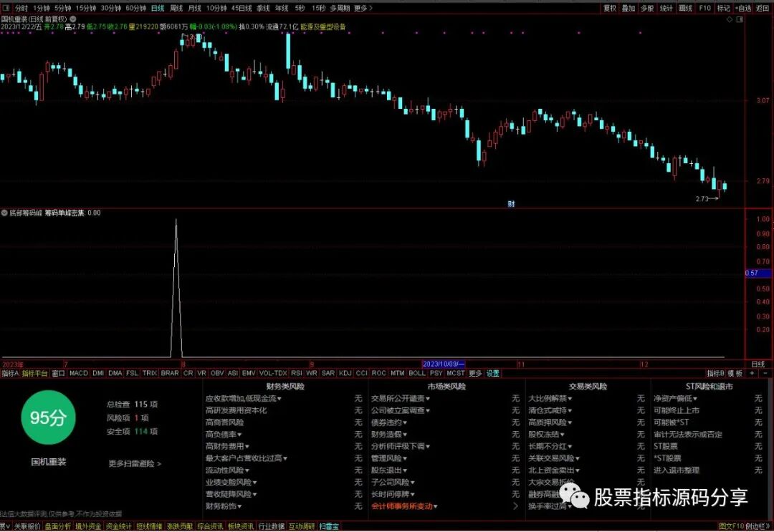Click the round icon beside 国机重装 chart title
This screenshot has width=774, height=532.
tap(73, 19)
